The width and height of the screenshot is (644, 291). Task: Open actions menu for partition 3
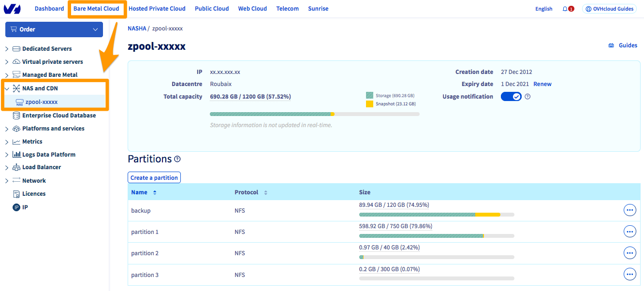pyautogui.click(x=629, y=275)
